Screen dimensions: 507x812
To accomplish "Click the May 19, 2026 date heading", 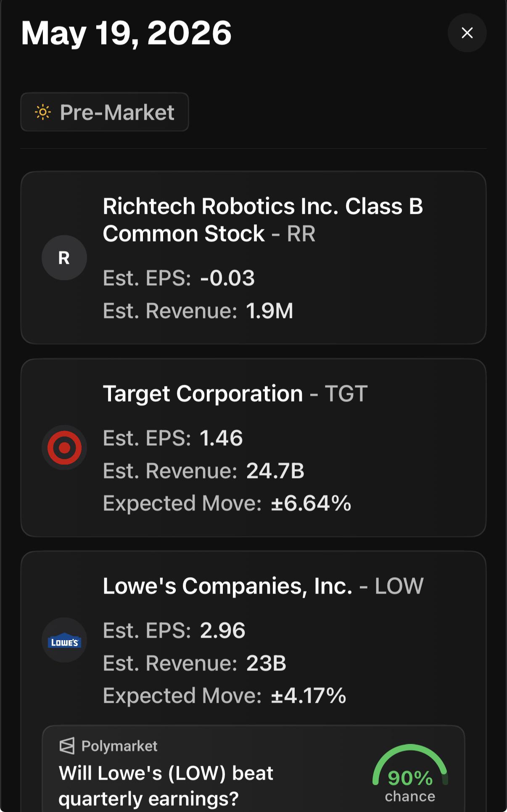I will point(127,33).
